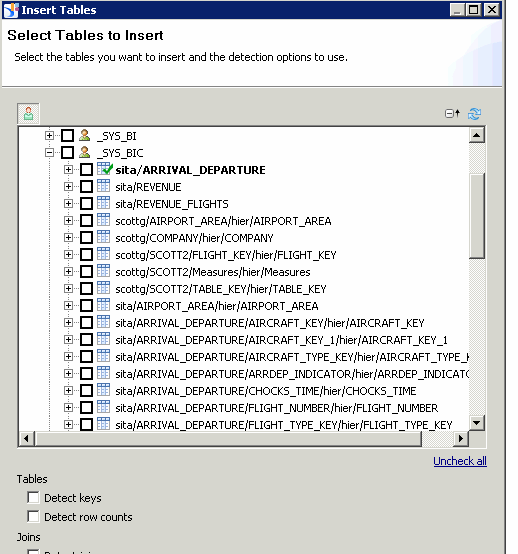This screenshot has height=554, width=518.
Task: Click the scottg/COMPANY/hier/COMPANY table icon
Action: pyautogui.click(x=104, y=237)
